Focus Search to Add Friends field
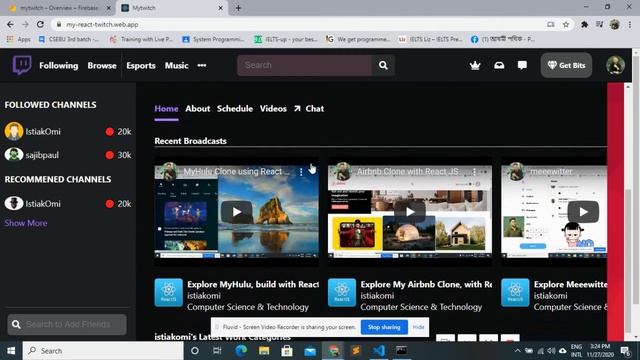The width and height of the screenshot is (640, 360). 67,324
